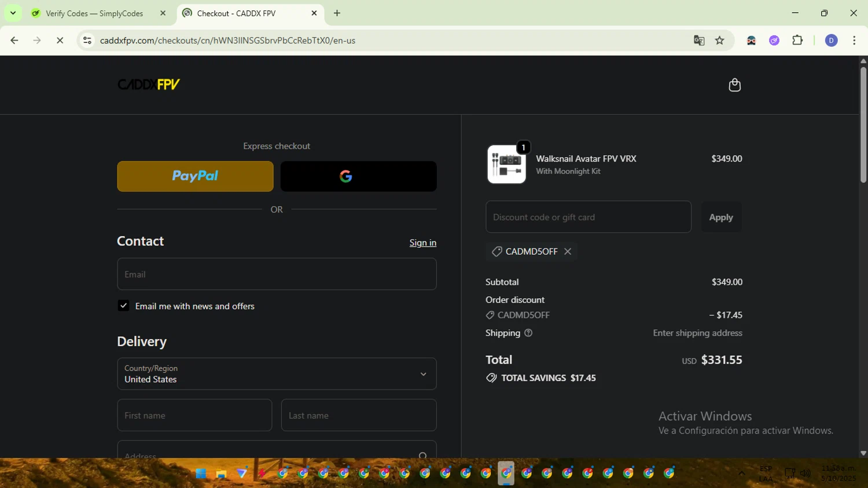Click the With Moonlight Kit variant text

pyautogui.click(x=568, y=171)
